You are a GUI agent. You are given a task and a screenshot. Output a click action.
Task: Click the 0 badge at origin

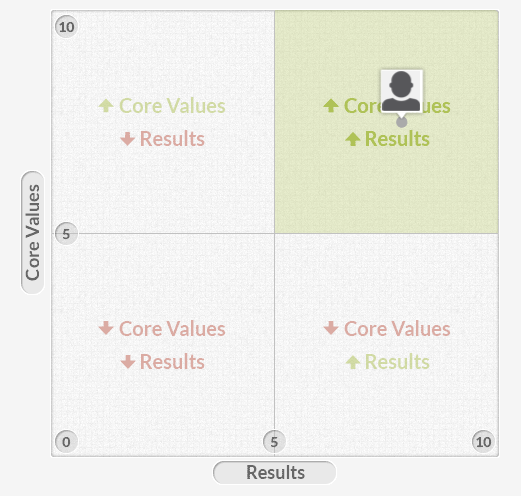tap(66, 442)
